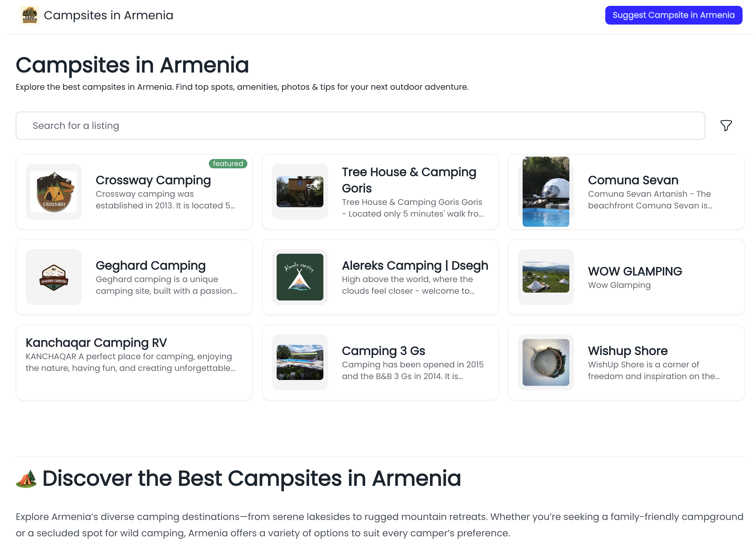The height and width of the screenshot is (553, 756).
Task: Open the Camping 3 Gs pool photo
Action: coord(300,362)
